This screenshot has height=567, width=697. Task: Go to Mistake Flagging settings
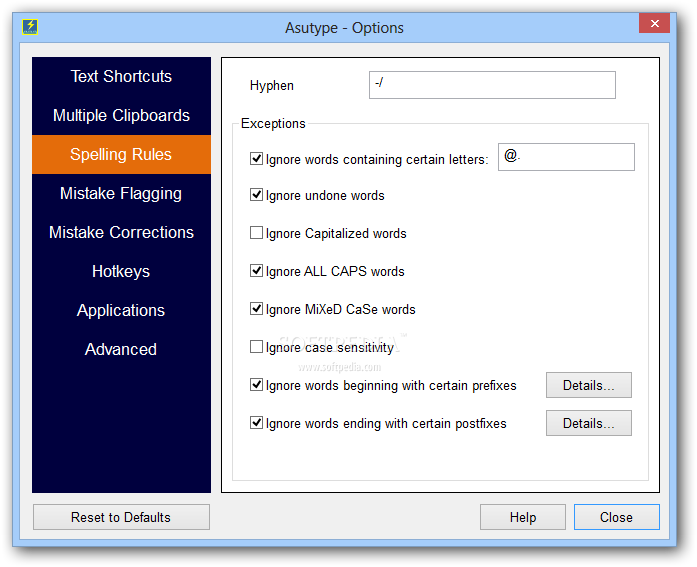pyautogui.click(x=121, y=193)
